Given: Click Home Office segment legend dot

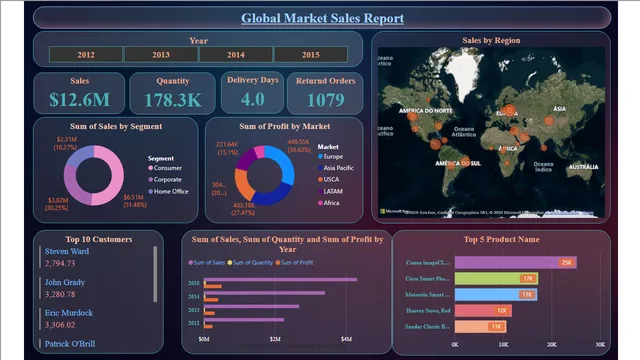Looking at the screenshot, I should (x=151, y=191).
